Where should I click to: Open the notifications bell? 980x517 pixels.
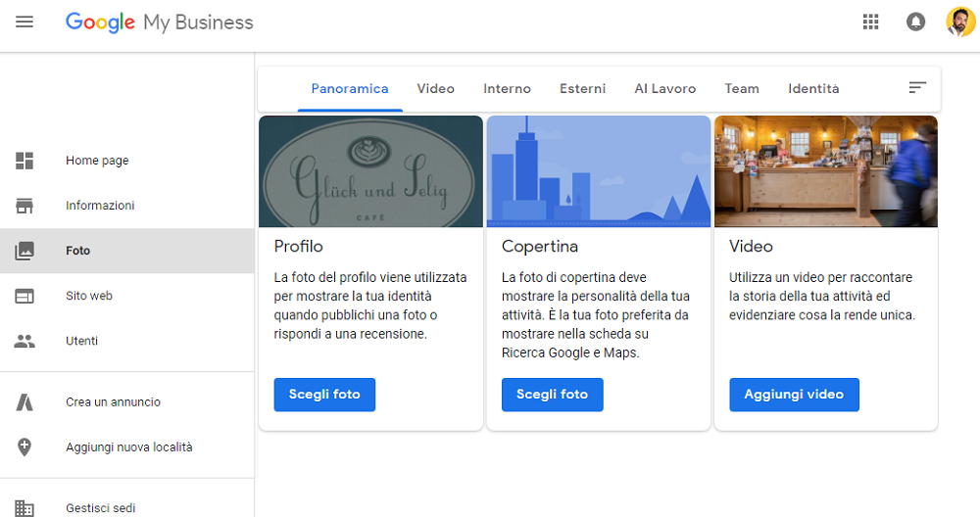[x=915, y=23]
